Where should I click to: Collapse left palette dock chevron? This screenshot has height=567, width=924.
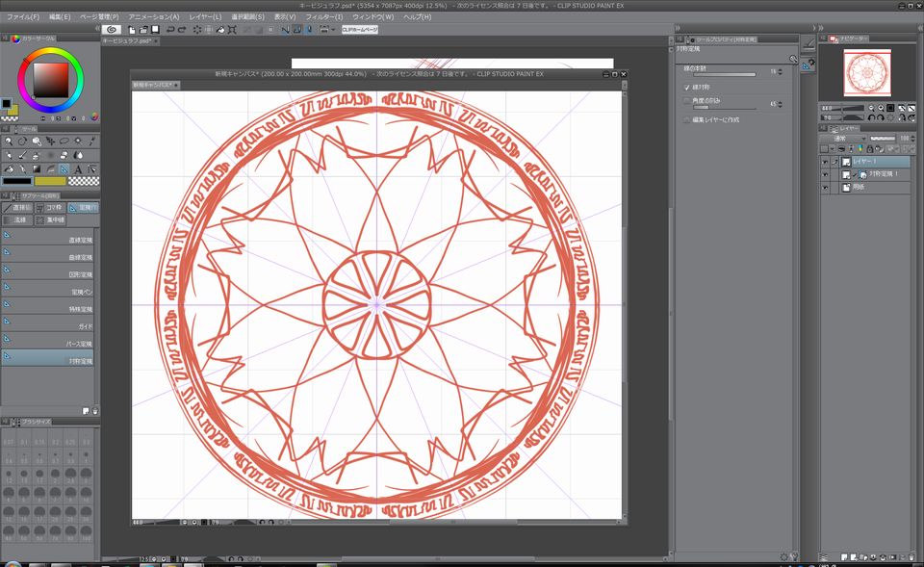97,28
